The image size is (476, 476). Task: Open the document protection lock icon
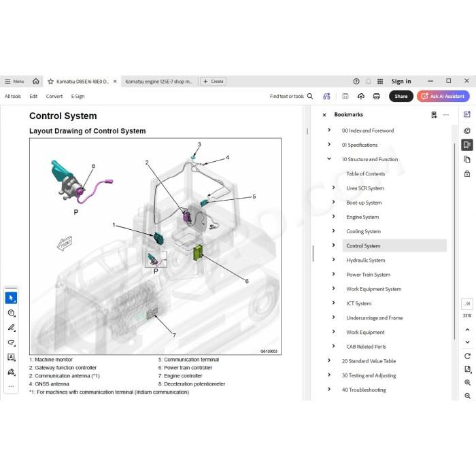(x=467, y=173)
